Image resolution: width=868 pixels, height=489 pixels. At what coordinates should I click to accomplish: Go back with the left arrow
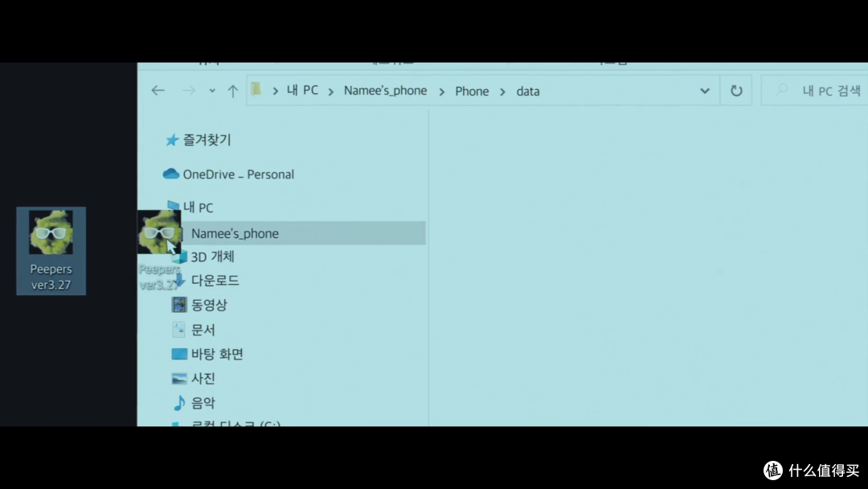(x=158, y=90)
